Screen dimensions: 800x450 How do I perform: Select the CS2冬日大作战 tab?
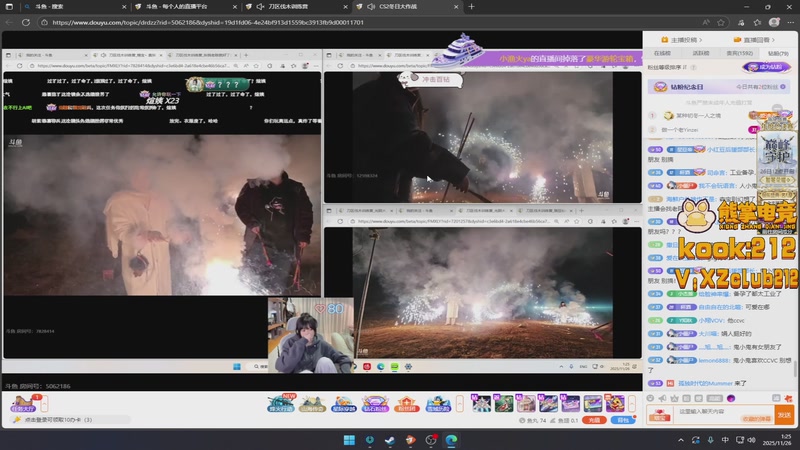tap(406, 7)
